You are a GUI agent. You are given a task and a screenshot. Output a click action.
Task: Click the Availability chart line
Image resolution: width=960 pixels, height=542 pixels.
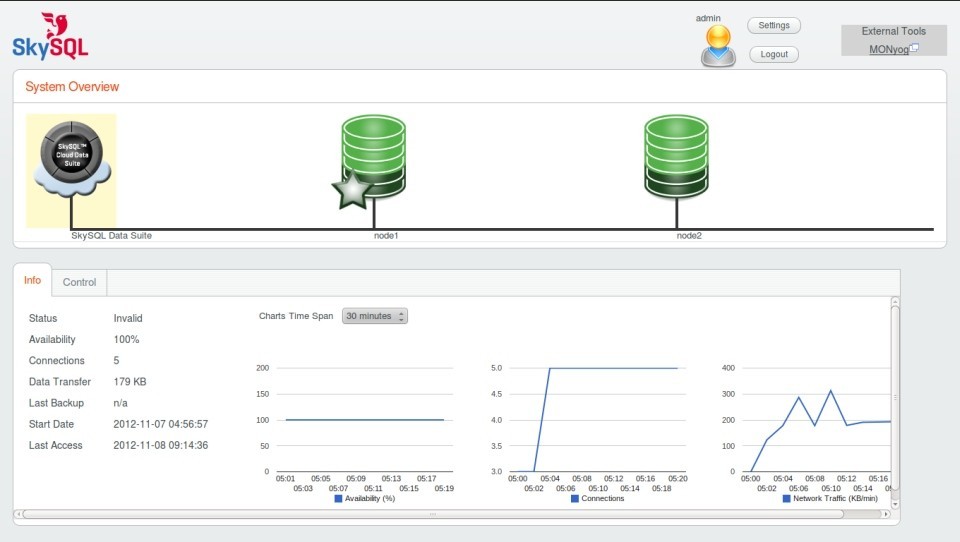pos(365,420)
